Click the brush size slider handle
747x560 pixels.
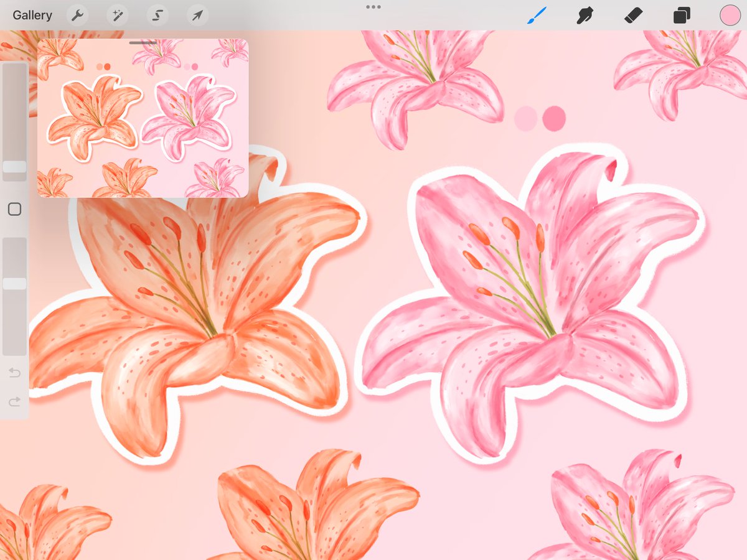point(14,167)
